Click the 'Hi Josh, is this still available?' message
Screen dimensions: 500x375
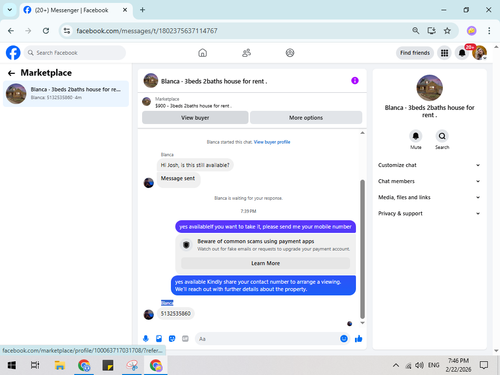195,165
